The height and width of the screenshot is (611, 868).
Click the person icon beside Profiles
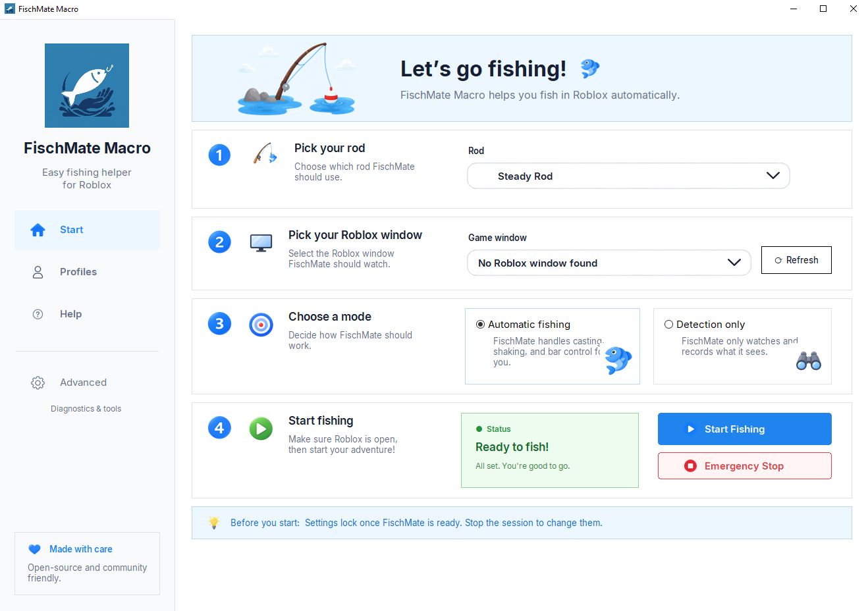click(38, 272)
